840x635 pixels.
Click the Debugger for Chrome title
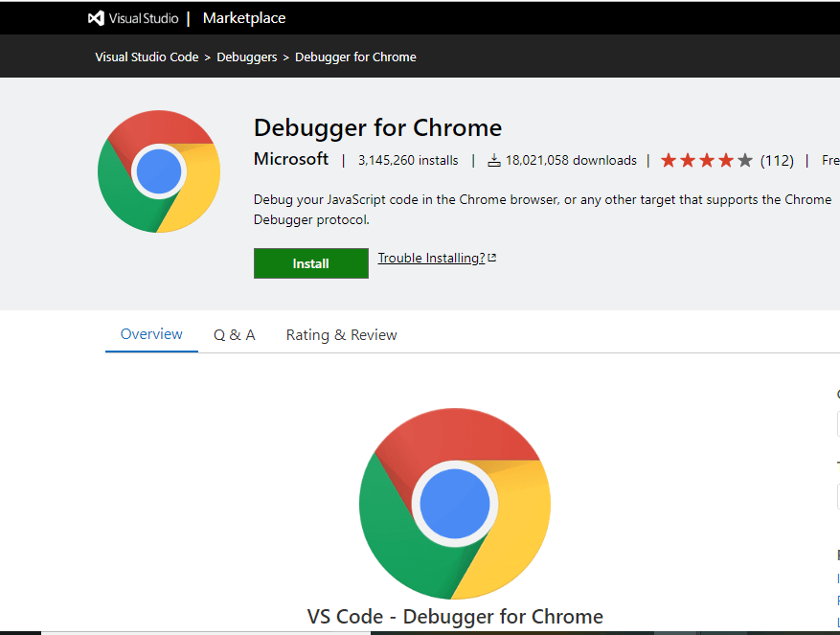(x=377, y=127)
